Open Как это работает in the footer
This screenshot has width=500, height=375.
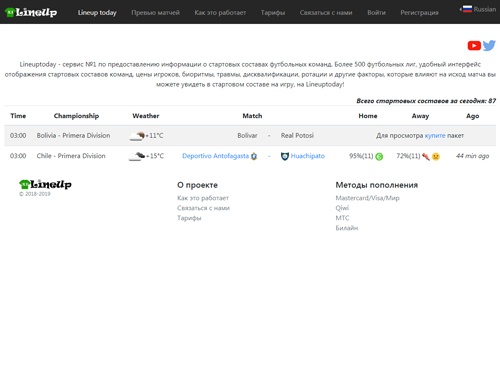click(203, 198)
